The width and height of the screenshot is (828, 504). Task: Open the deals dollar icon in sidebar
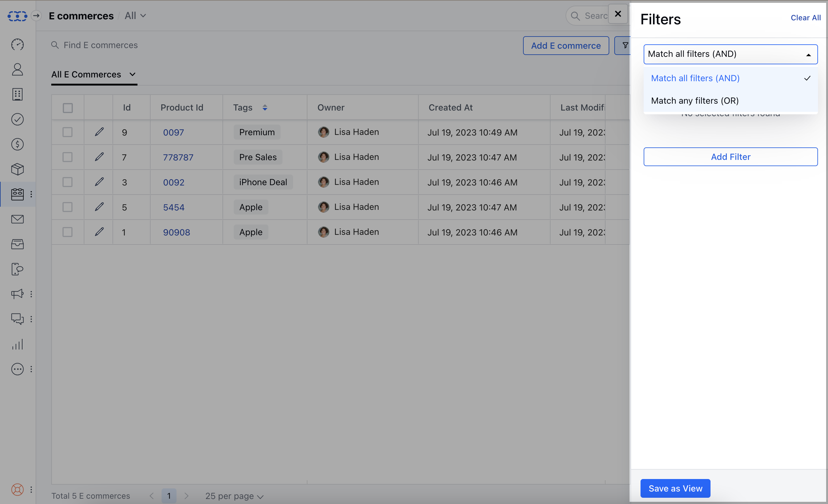(x=17, y=144)
